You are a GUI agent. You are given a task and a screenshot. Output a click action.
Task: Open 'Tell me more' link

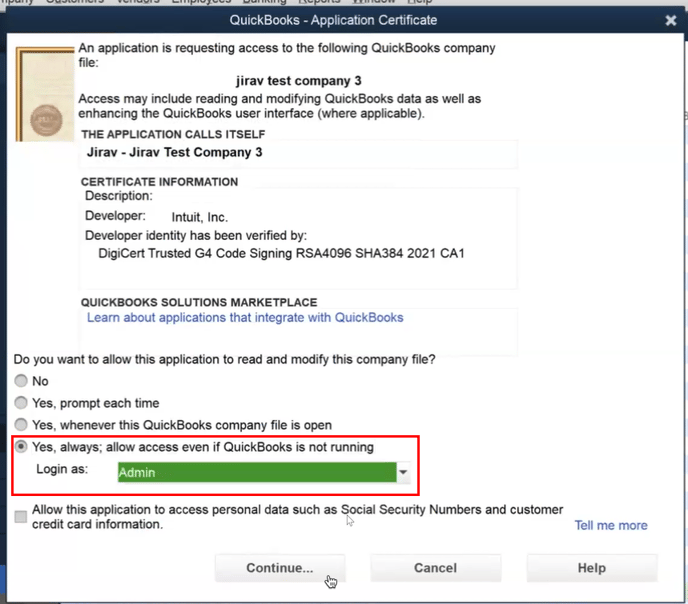coord(611,525)
